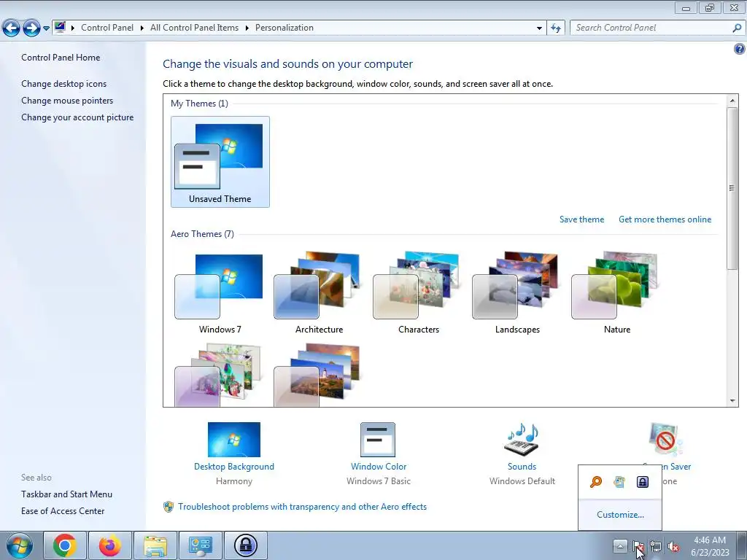
Task: Open the Windows Start menu
Action: pos(19,545)
